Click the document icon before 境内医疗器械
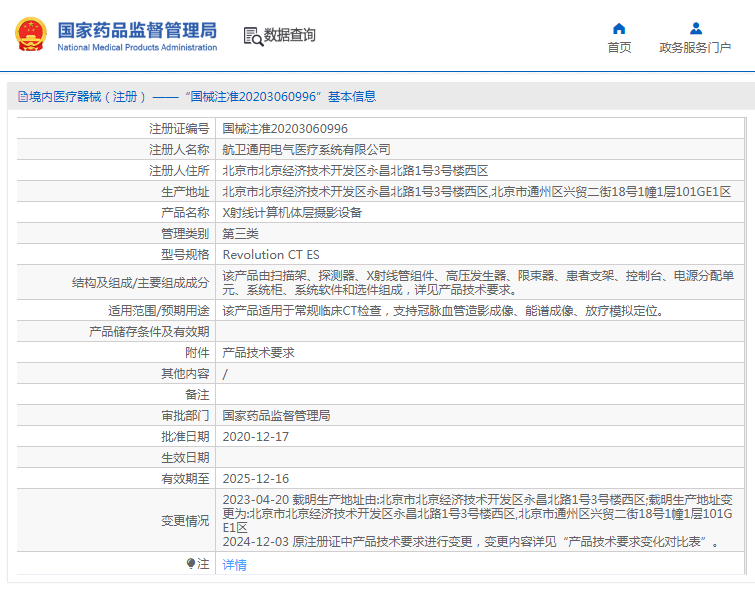Viewport: 755px width, 591px height. tap(23, 97)
